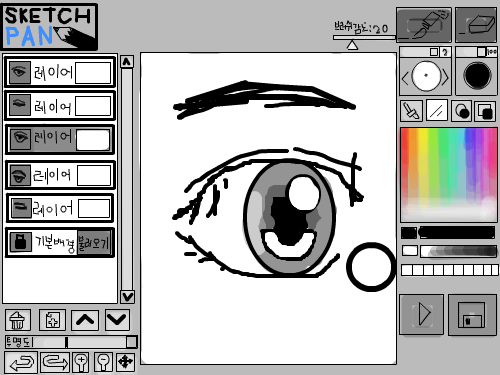Pick the eyedropper tool
500x375 pixels.
(x=411, y=111)
